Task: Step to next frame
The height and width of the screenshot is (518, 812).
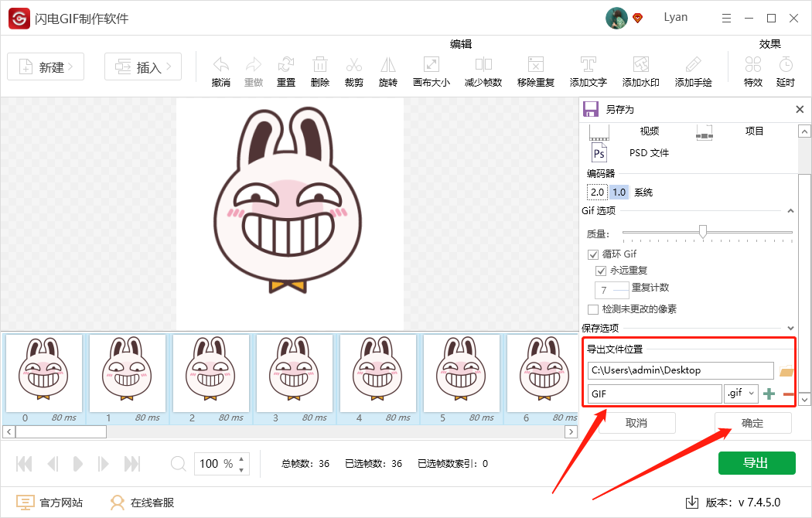Action: tap(103, 464)
